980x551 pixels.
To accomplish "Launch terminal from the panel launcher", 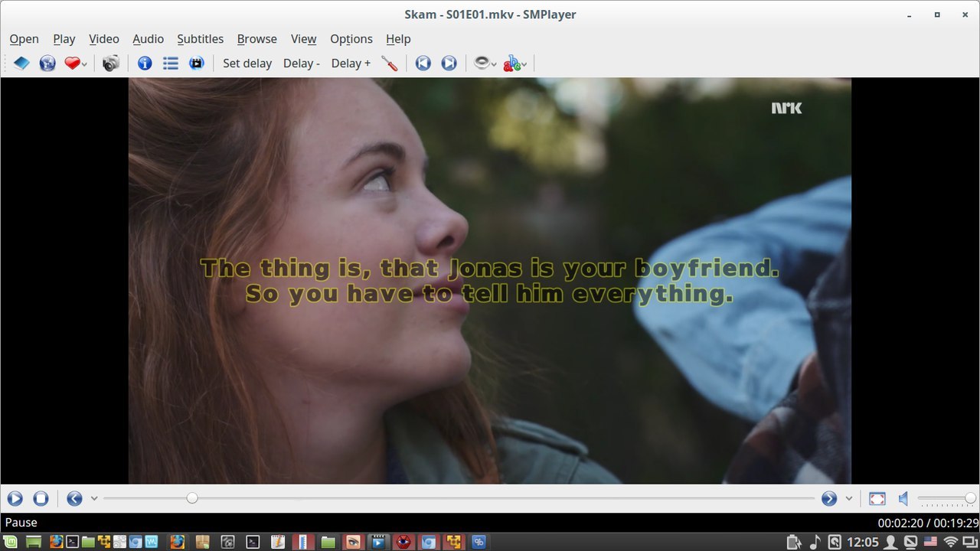I will (x=72, y=542).
